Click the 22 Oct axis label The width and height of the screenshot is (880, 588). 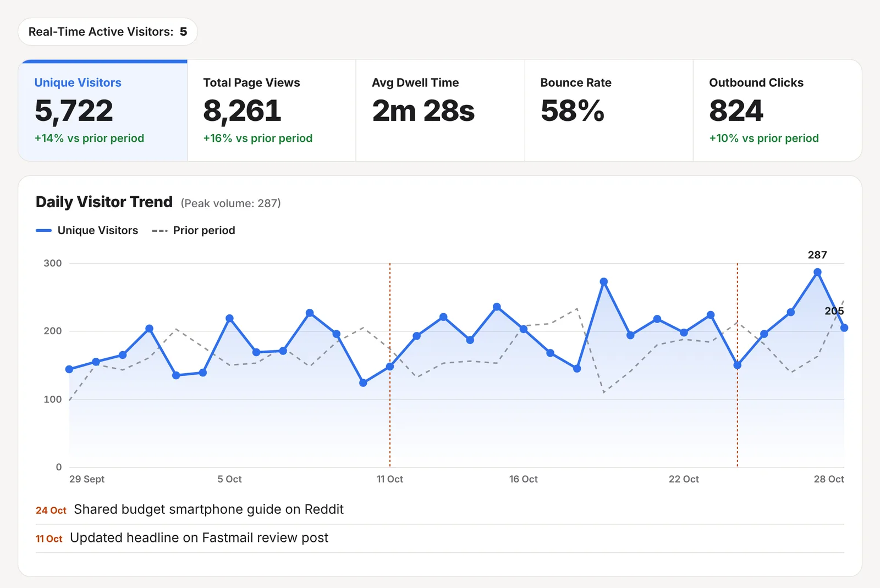click(684, 479)
